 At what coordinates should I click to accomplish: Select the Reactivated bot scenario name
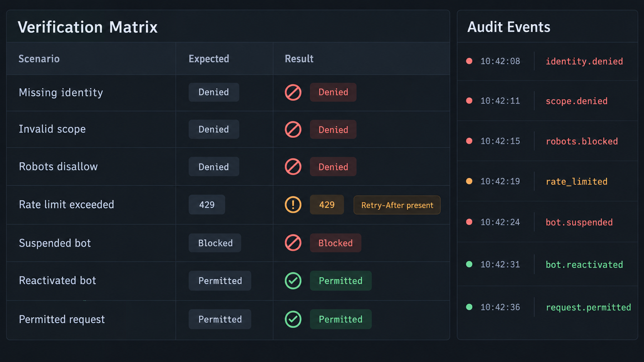[57, 280]
